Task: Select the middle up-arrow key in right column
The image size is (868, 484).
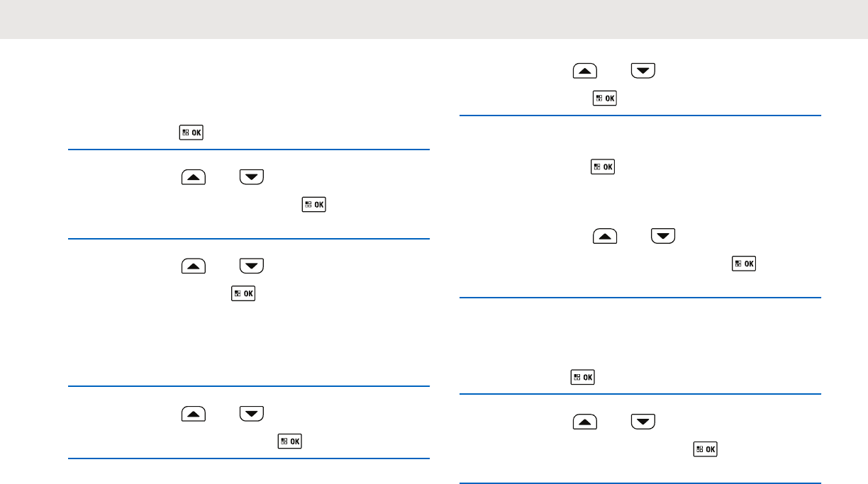Action: click(x=605, y=237)
